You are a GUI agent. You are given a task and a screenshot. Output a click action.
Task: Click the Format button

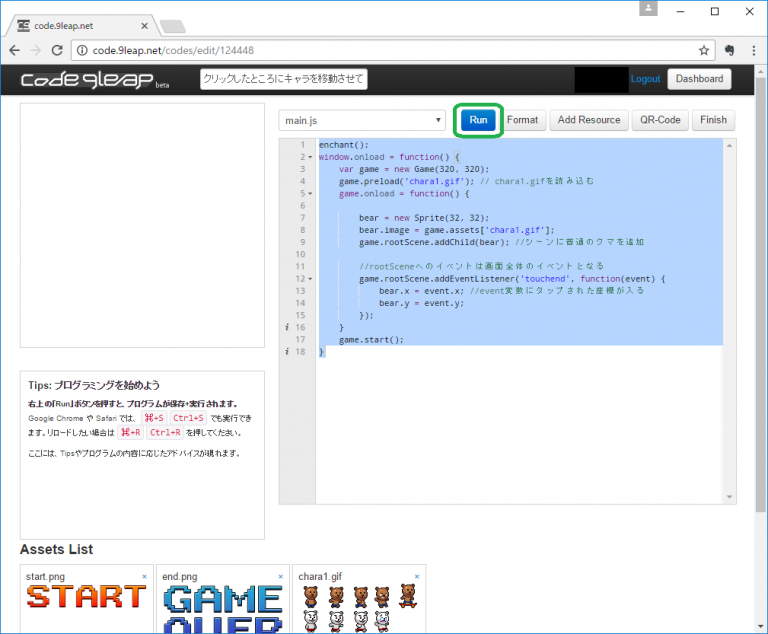point(522,120)
